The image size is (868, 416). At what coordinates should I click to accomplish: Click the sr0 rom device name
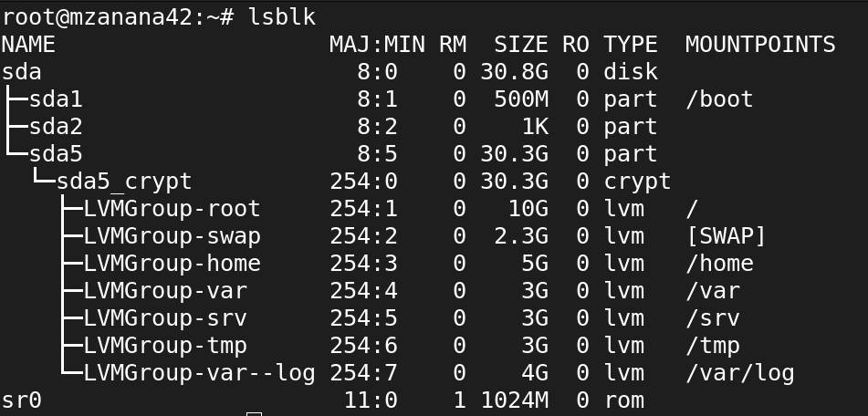22,400
